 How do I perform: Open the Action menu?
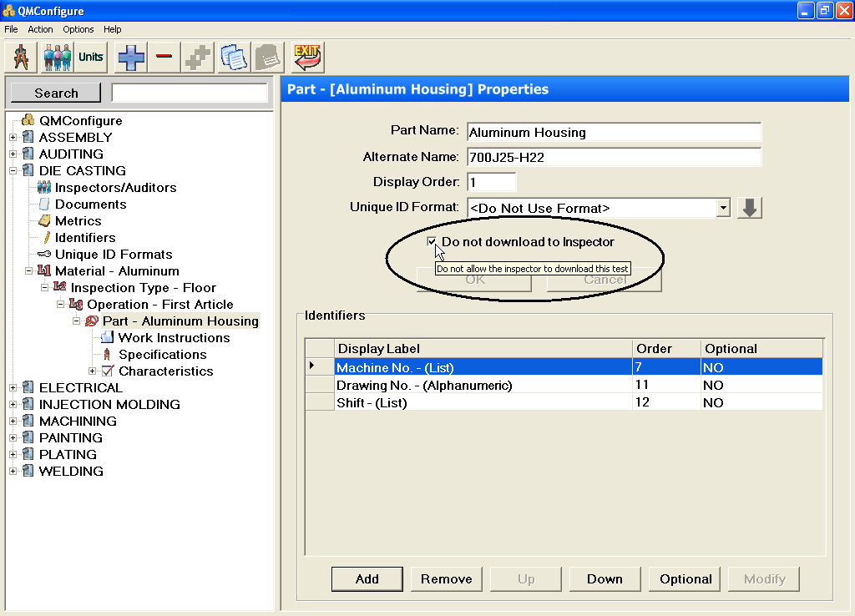(x=40, y=29)
